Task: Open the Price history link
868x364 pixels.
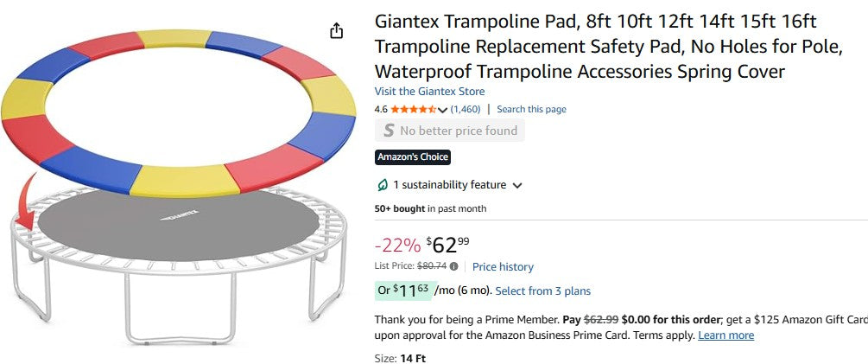Action: pos(503,267)
